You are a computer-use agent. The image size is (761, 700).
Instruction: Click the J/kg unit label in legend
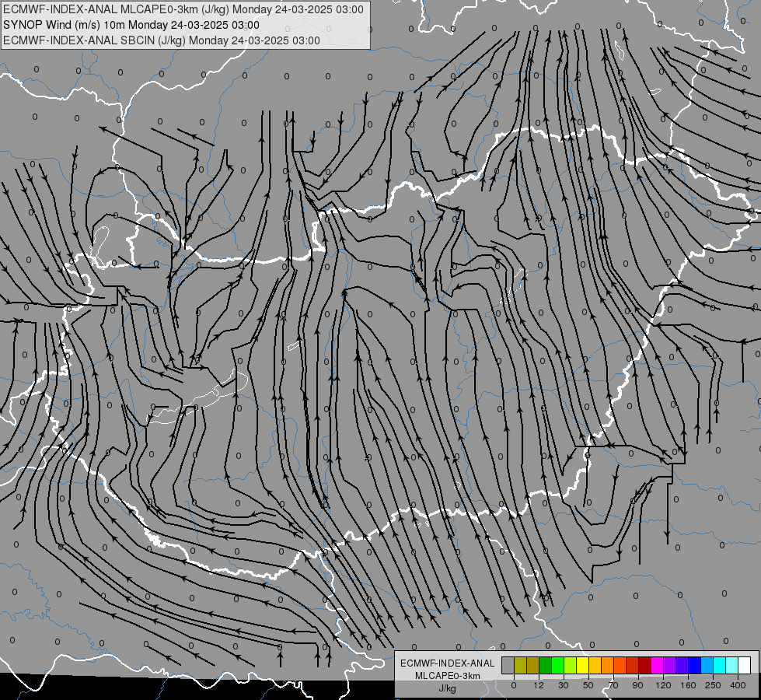point(448,688)
